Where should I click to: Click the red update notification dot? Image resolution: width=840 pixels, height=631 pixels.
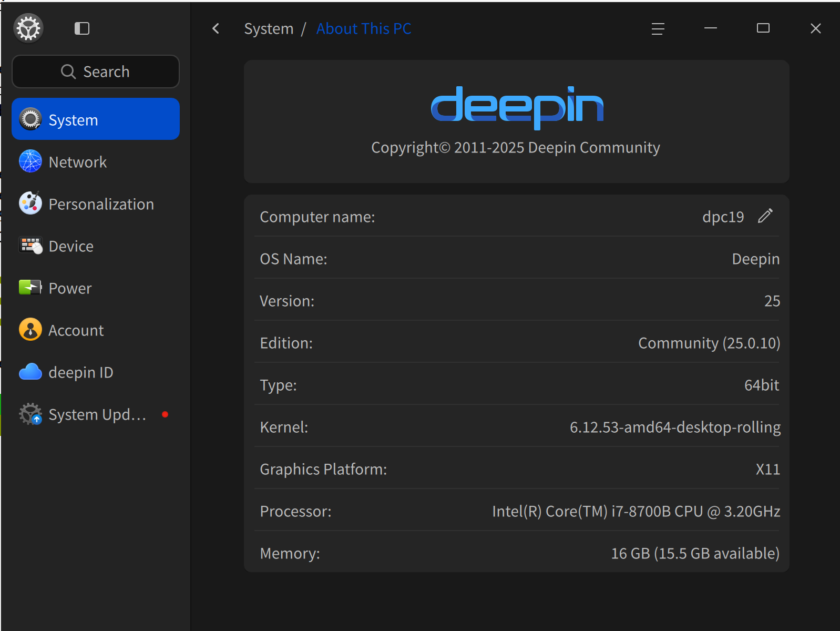coord(165,414)
